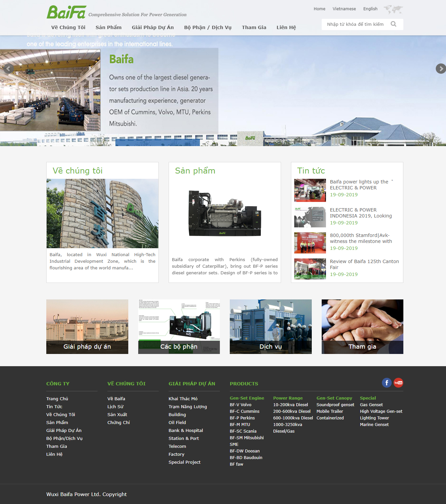
Task: Switch language to Vietnamese
Action: tap(344, 9)
